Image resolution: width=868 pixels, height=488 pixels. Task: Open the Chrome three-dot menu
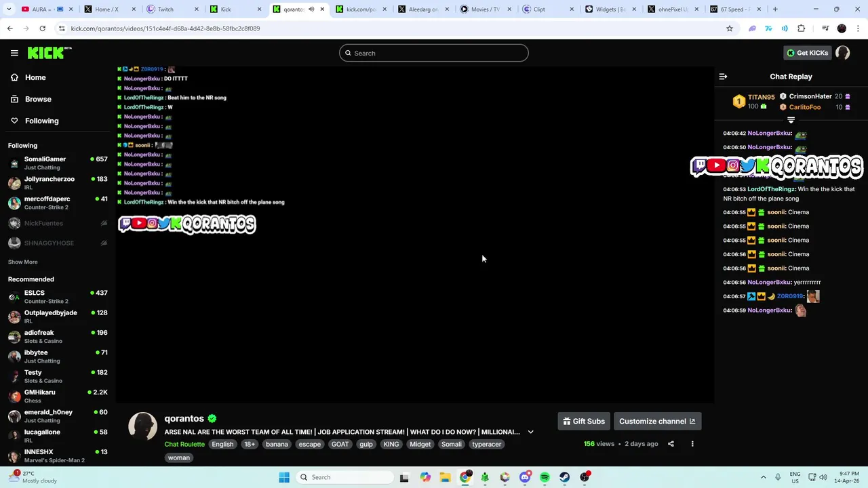point(859,28)
